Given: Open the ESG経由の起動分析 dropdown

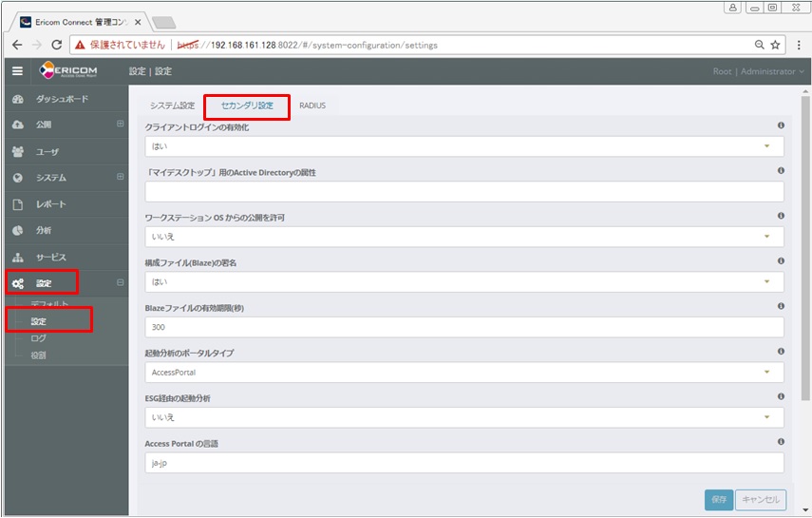Looking at the screenshot, I should pos(464,417).
